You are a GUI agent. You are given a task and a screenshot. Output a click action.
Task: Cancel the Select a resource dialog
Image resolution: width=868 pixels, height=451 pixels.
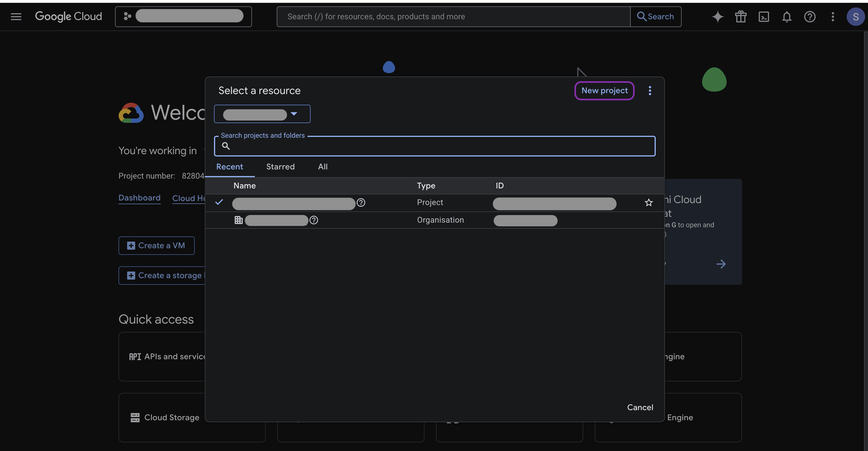coord(640,407)
